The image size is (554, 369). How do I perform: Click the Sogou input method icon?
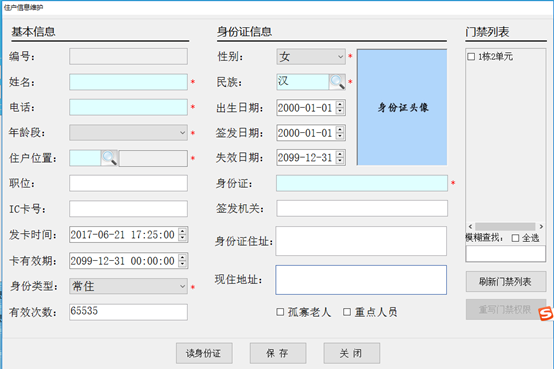point(546,314)
